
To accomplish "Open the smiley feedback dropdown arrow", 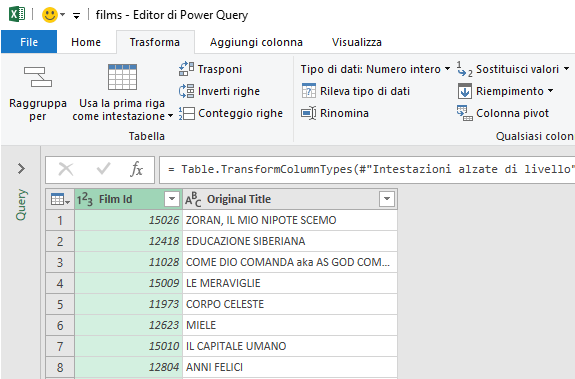I will (63, 15).
